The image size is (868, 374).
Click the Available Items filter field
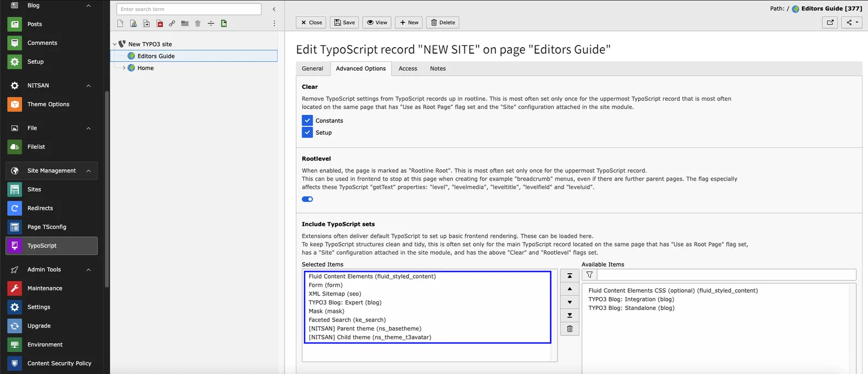[726, 275]
